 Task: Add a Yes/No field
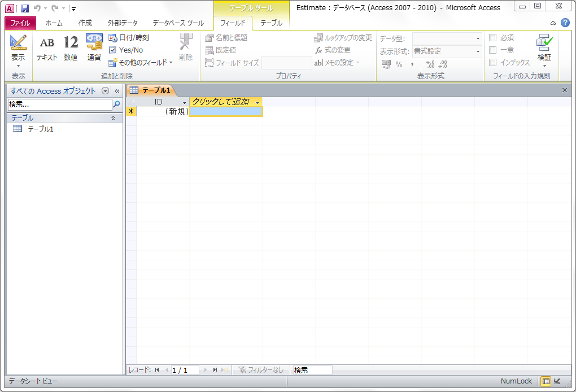(x=126, y=50)
